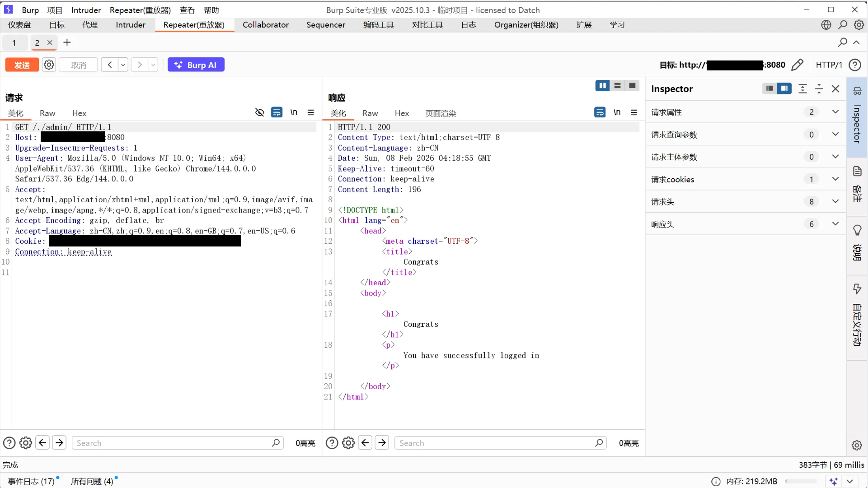868x488 pixels.
Task: Jump to next match in request search
Action: tap(59, 443)
